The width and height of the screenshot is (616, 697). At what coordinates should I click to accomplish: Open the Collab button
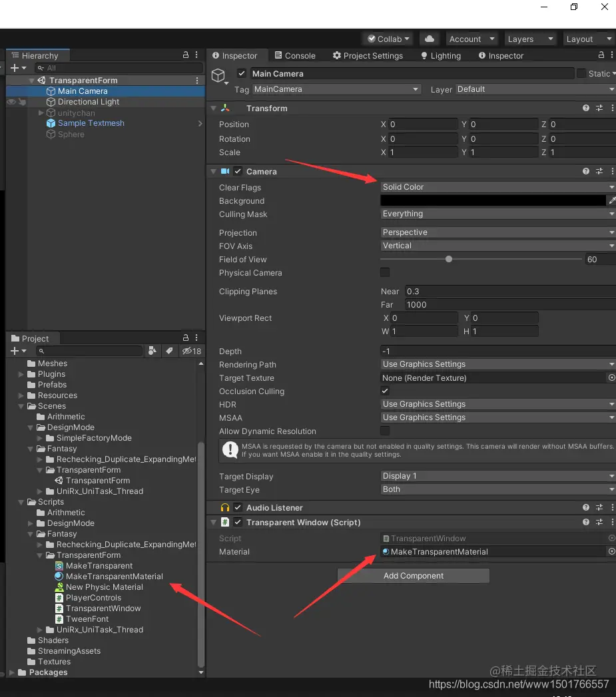388,39
